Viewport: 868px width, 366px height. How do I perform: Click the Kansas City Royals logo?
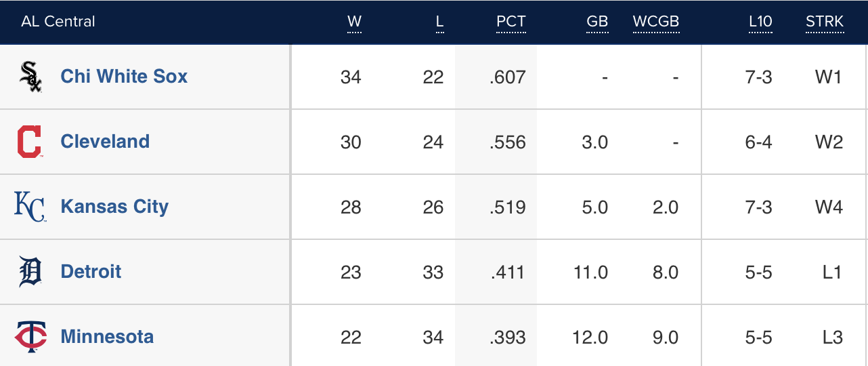coord(30,207)
